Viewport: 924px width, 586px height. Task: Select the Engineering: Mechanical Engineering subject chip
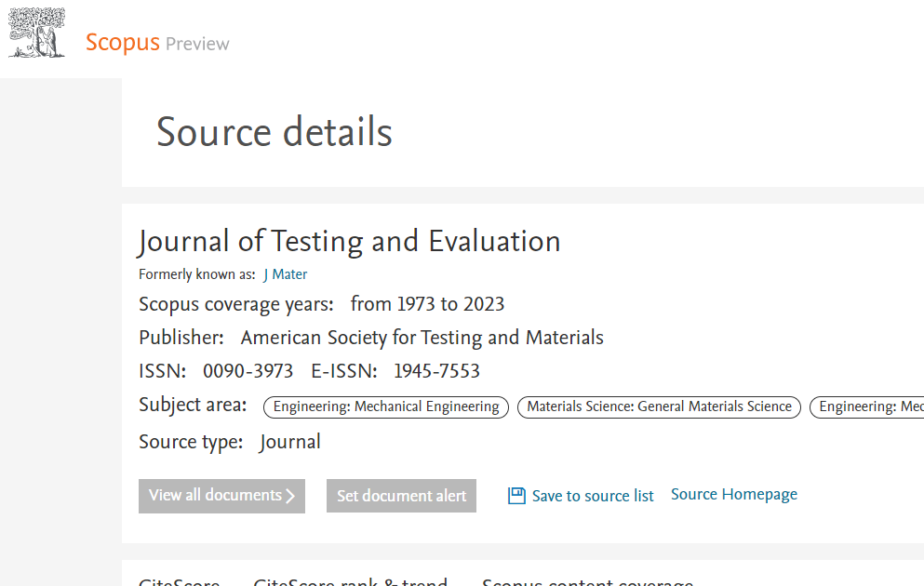point(385,406)
